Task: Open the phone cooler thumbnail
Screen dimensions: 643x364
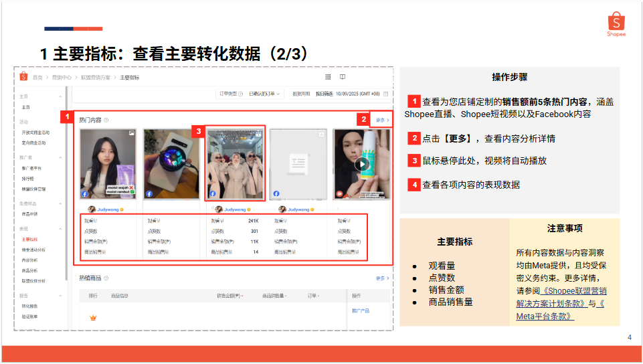Action: [171, 164]
